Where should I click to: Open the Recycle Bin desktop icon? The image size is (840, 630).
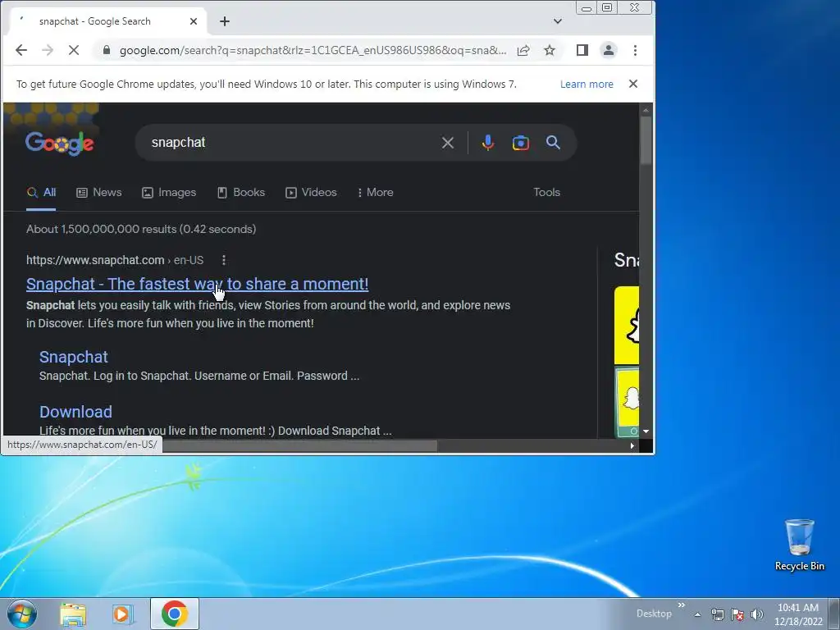coord(799,545)
